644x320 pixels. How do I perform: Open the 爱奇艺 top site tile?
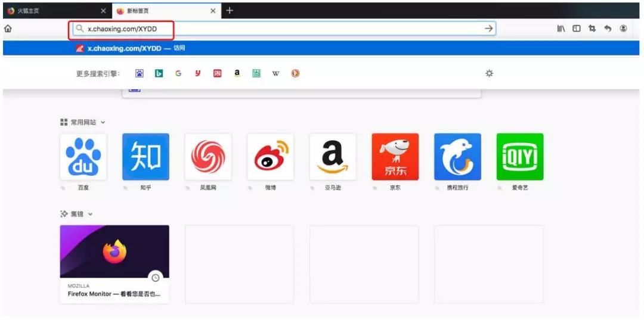[520, 157]
